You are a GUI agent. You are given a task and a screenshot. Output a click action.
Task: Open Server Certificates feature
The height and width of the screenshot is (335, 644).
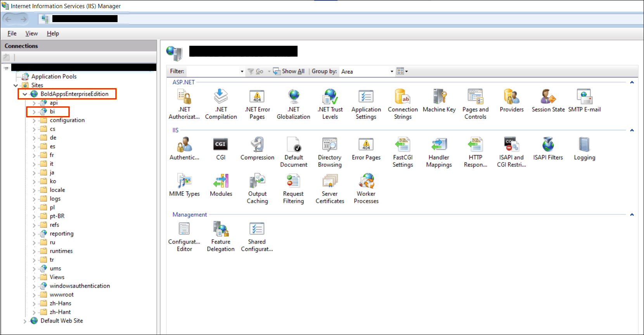coord(330,188)
